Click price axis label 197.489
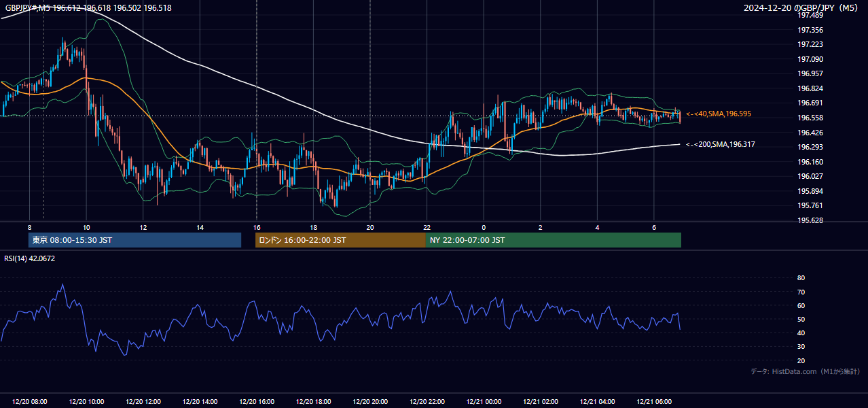 click(810, 16)
